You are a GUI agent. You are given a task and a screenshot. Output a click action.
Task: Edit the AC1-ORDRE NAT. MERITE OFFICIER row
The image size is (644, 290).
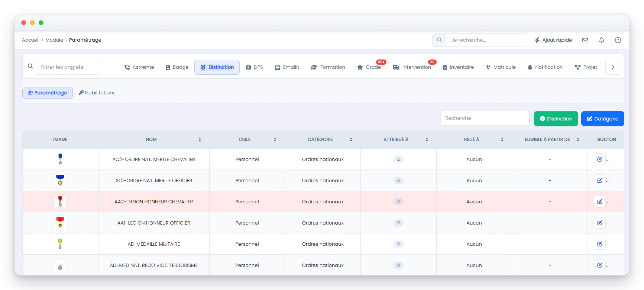600,181
